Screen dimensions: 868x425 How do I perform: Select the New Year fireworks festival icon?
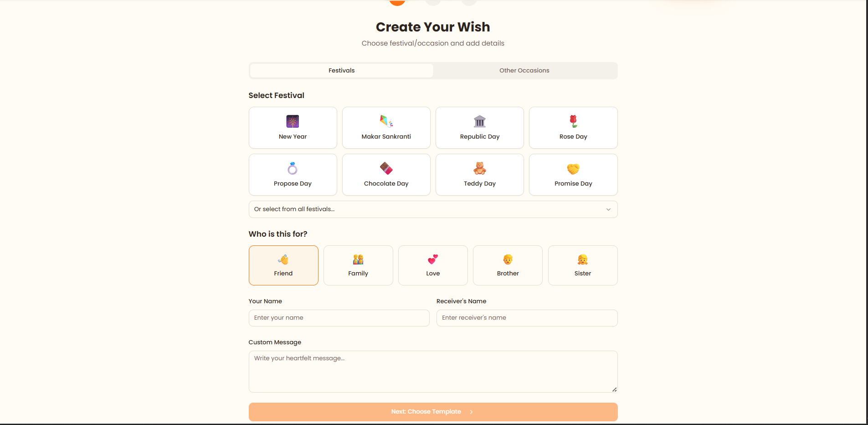(x=293, y=121)
